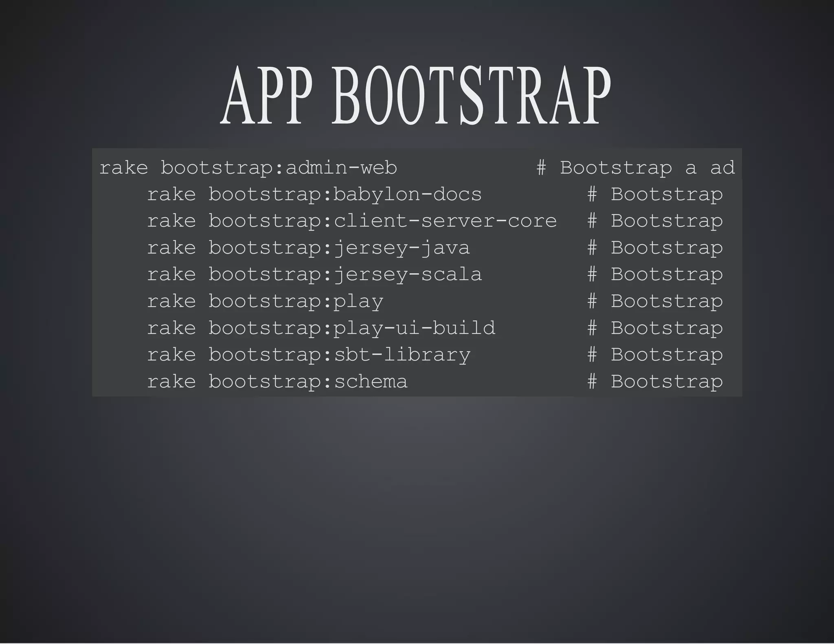Click the 'rake bootstrap:jersey-scala' command
The height and width of the screenshot is (644, 834).
click(314, 274)
